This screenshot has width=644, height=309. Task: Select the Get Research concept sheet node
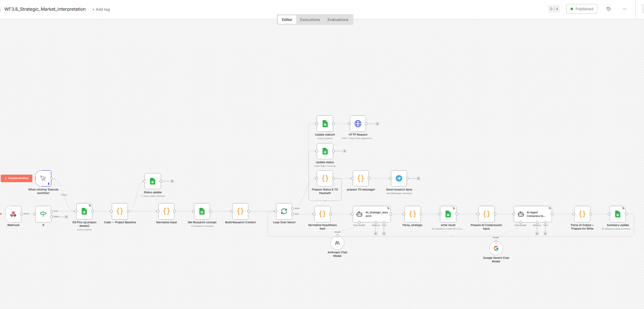pos(202,211)
